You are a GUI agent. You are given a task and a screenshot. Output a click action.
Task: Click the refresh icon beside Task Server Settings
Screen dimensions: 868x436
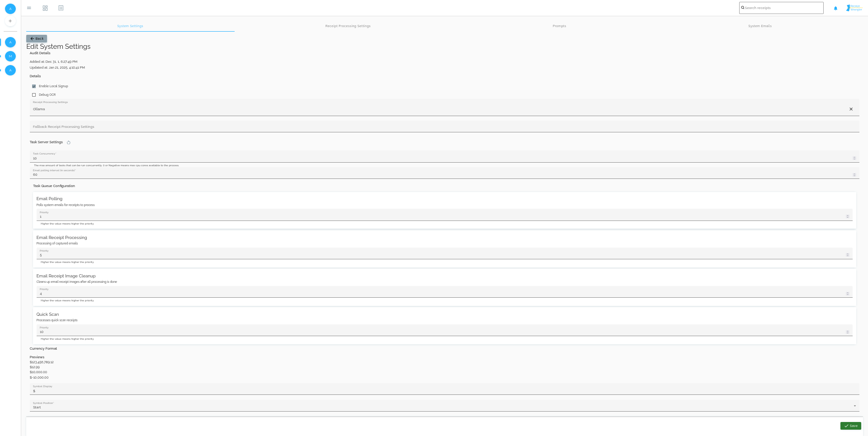[69, 143]
